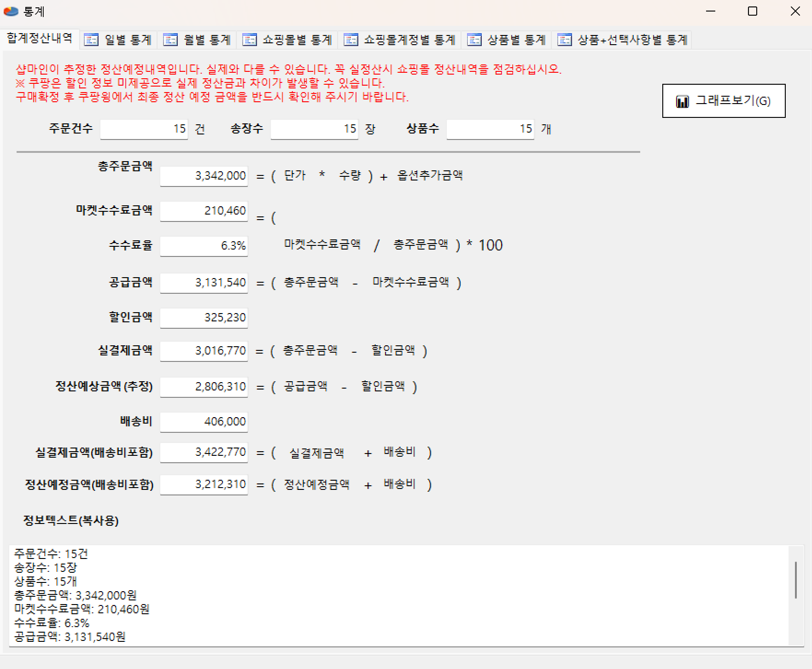Focus the 수수료율 field showing 6.3%

coord(204,246)
